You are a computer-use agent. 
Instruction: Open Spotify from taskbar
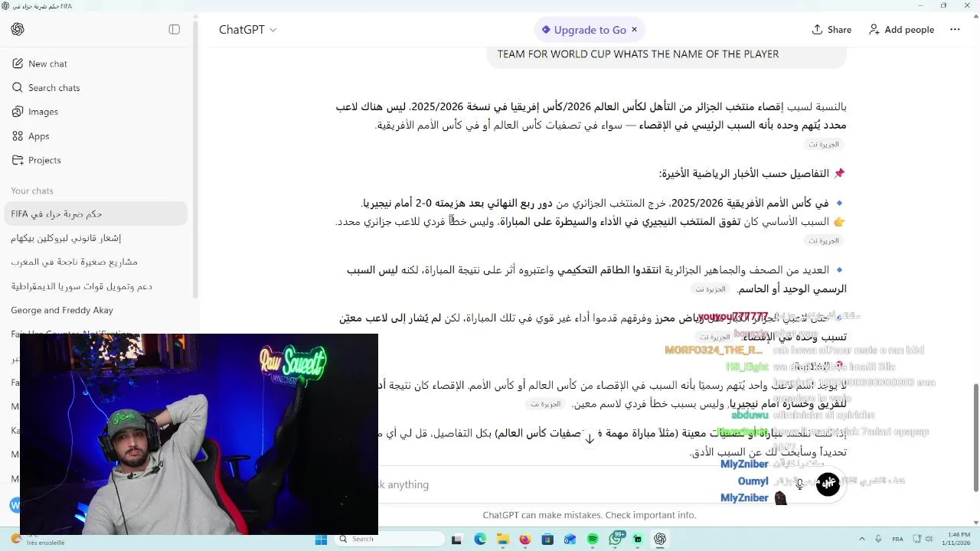tap(593, 540)
